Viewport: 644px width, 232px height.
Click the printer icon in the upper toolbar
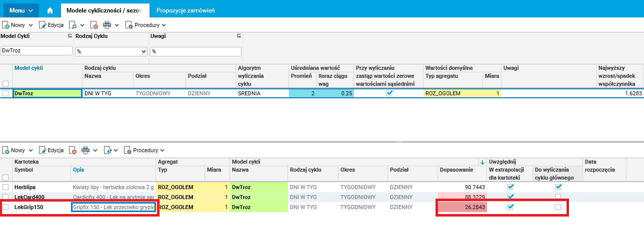107,24
